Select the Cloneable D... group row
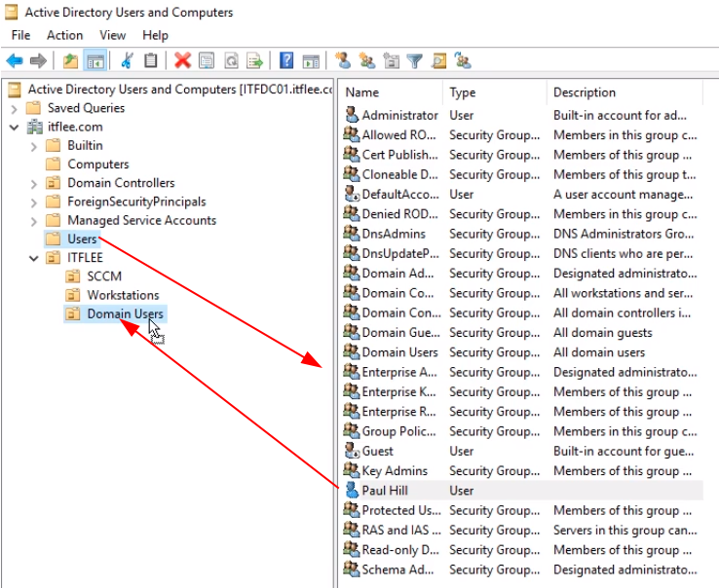 pyautogui.click(x=523, y=174)
